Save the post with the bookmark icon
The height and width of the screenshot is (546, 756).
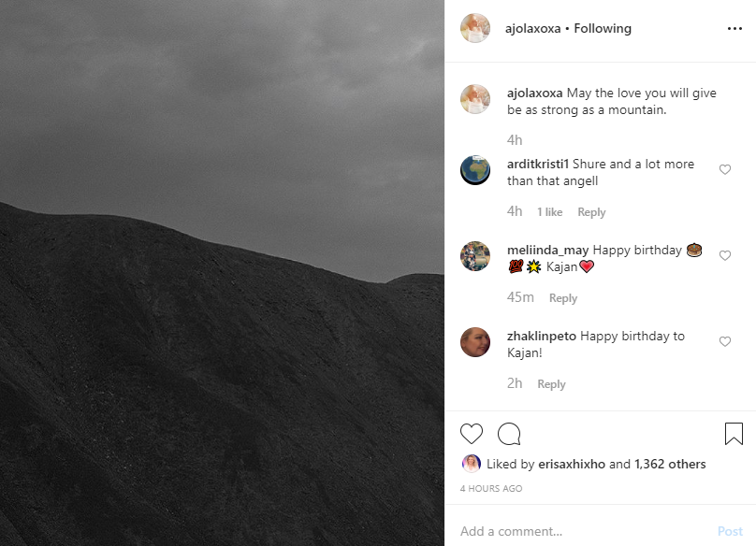pos(734,433)
